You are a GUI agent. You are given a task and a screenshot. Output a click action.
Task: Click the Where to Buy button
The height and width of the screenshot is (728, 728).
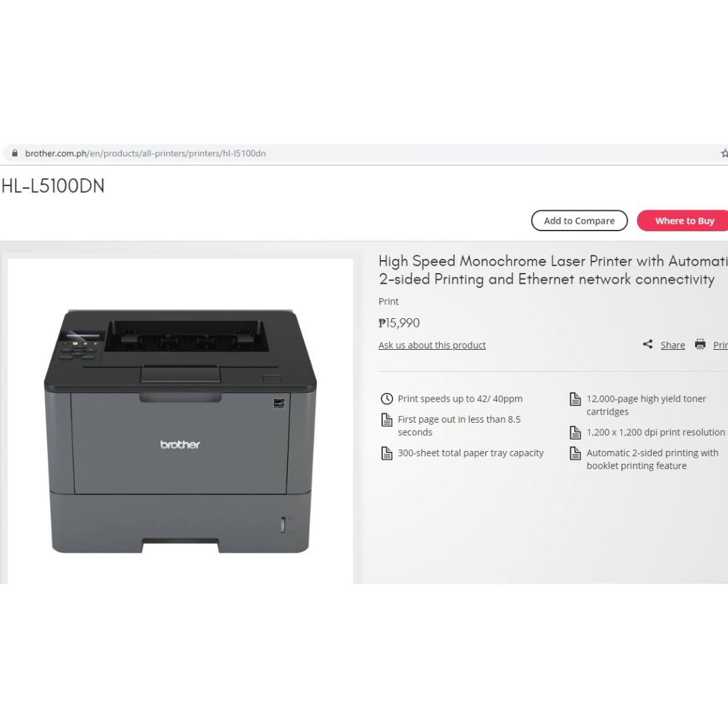pos(682,220)
